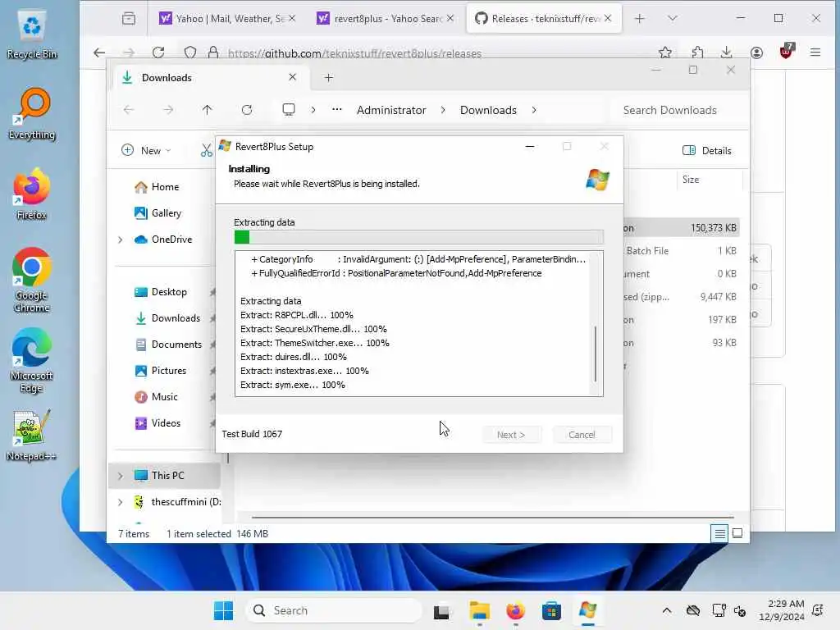The height and width of the screenshot is (630, 840).
Task: Click the shield tracking protection icon
Action: (x=190, y=52)
